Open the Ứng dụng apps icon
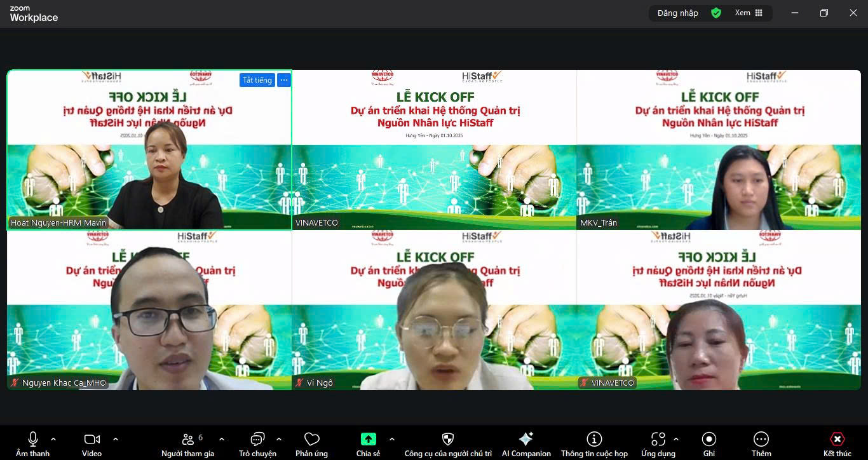The height and width of the screenshot is (460, 868). [x=658, y=440]
